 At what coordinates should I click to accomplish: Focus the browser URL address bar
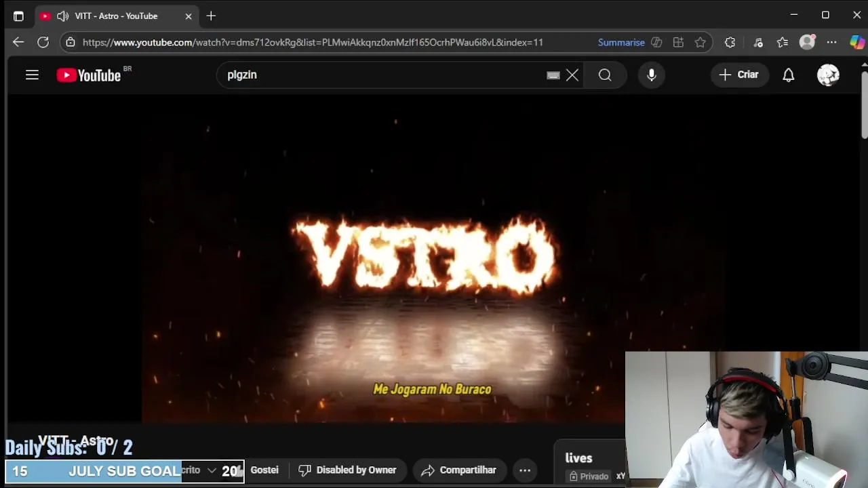click(x=312, y=42)
